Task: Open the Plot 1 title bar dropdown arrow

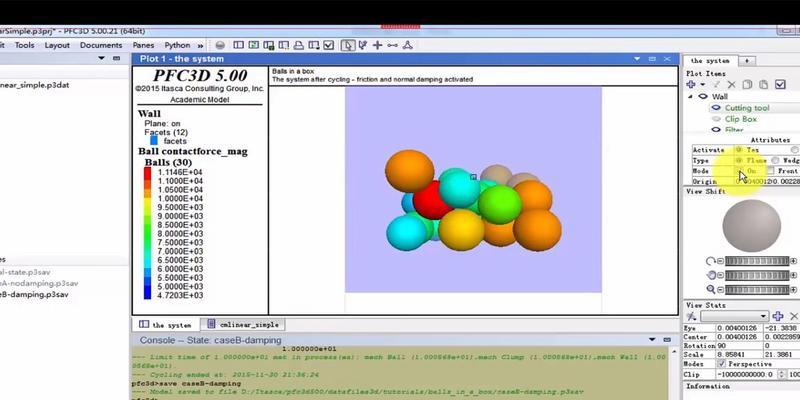Action: pyautogui.click(x=637, y=59)
